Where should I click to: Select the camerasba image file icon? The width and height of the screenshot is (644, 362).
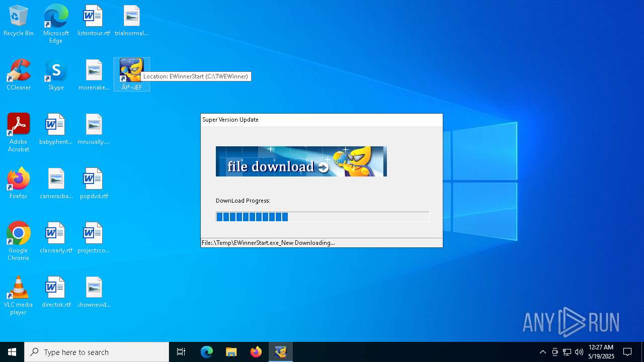56,184
